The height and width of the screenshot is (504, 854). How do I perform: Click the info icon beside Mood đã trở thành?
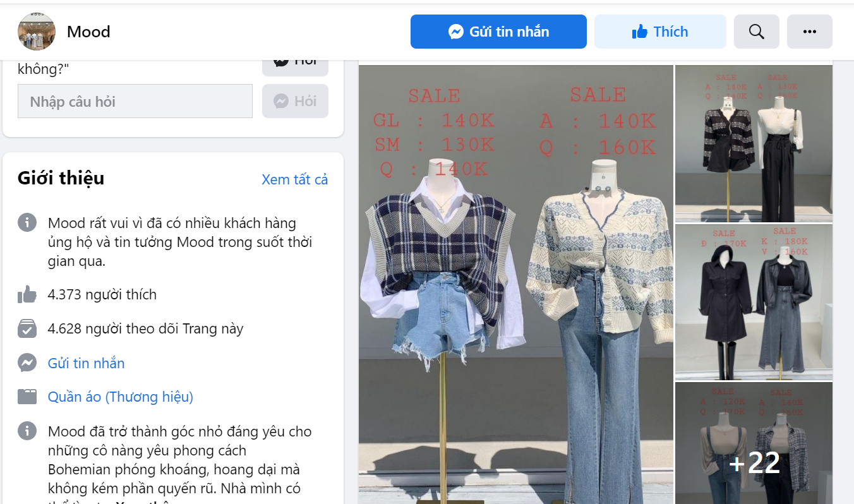point(27,431)
